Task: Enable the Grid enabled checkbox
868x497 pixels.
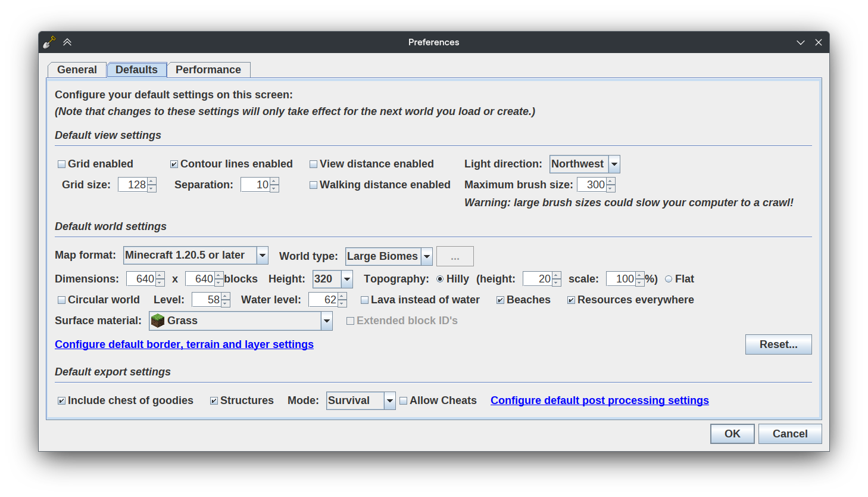Action: click(61, 164)
